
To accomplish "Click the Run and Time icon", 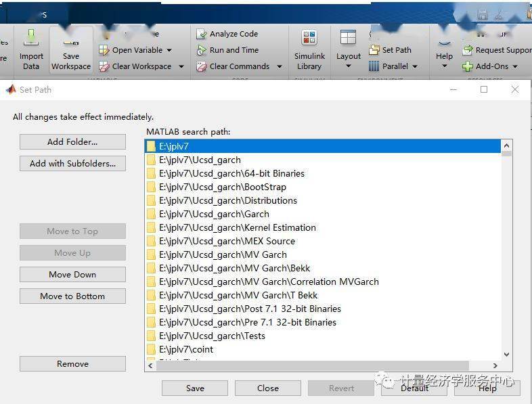I will tap(202, 50).
